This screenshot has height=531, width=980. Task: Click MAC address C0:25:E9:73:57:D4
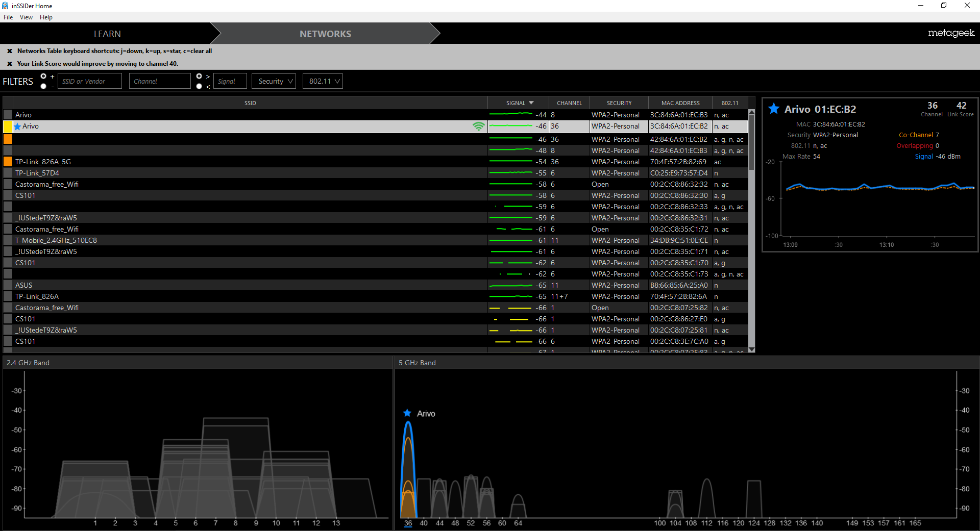[679, 173]
